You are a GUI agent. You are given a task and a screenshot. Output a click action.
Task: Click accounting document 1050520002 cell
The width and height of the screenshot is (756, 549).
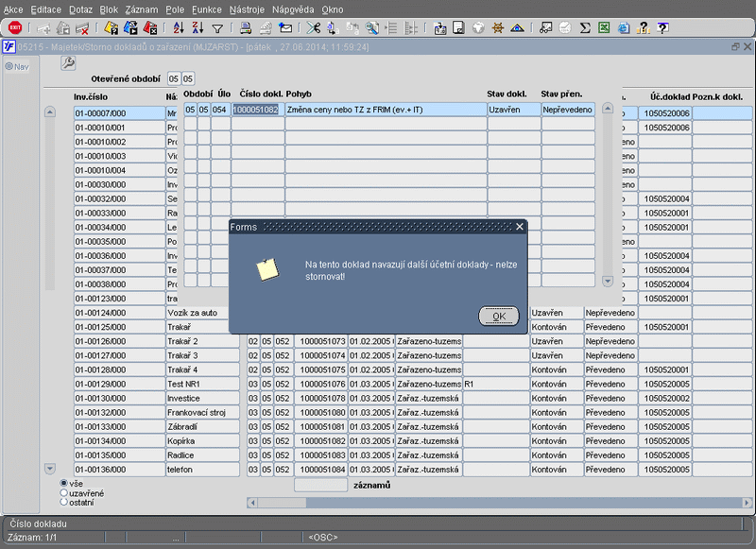[665, 398]
